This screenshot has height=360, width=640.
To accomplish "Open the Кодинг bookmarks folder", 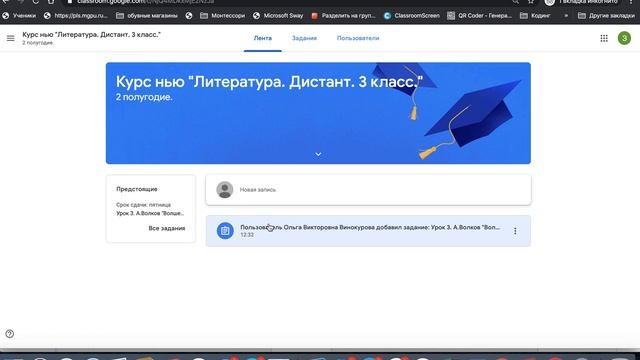I will [x=535, y=16].
